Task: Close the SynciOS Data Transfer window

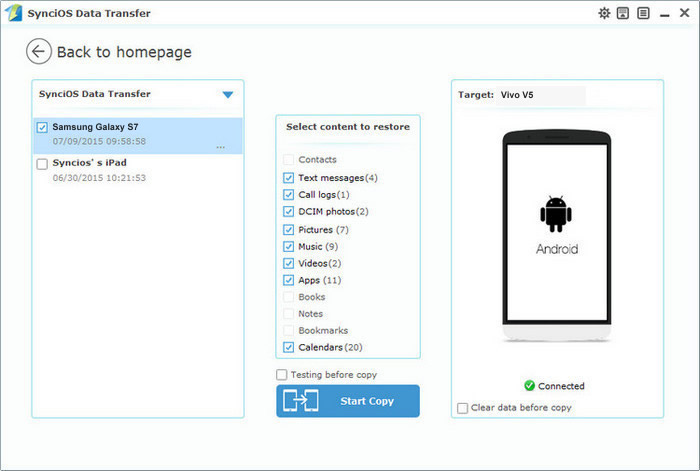Action: point(684,13)
